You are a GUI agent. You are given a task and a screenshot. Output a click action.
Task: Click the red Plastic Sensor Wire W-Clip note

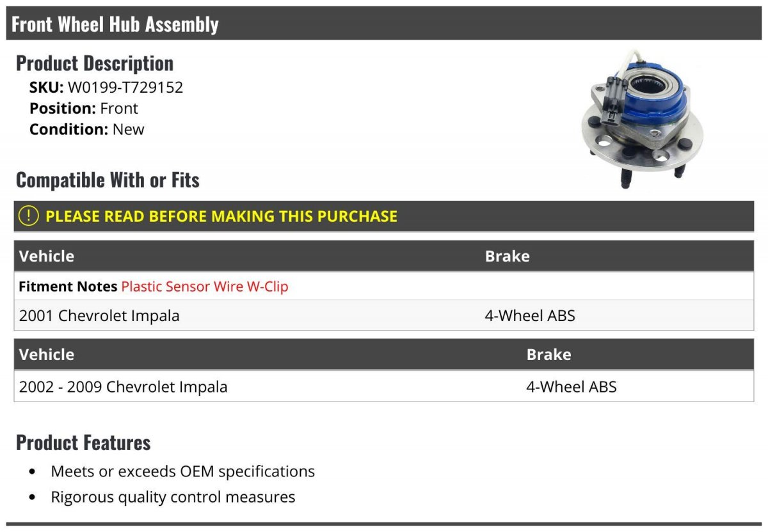click(x=205, y=286)
